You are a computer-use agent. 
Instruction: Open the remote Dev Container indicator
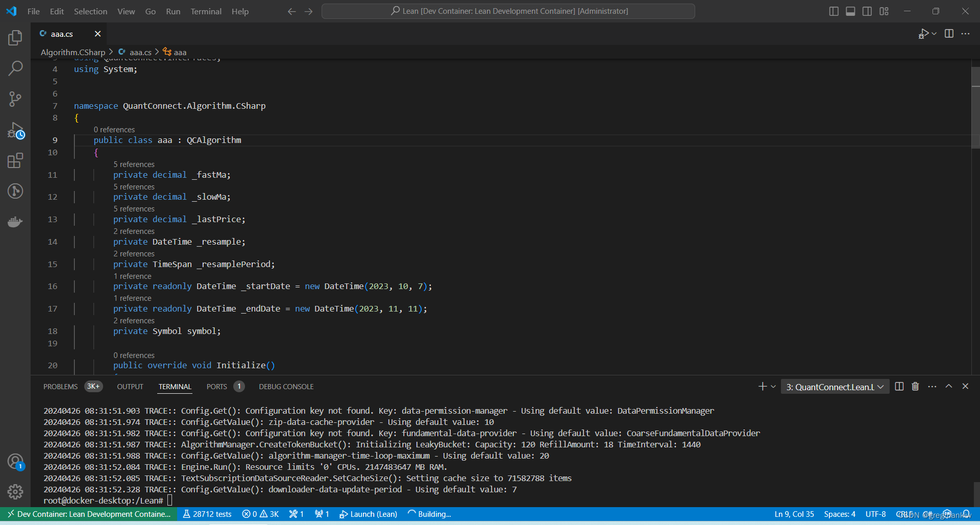click(x=89, y=514)
